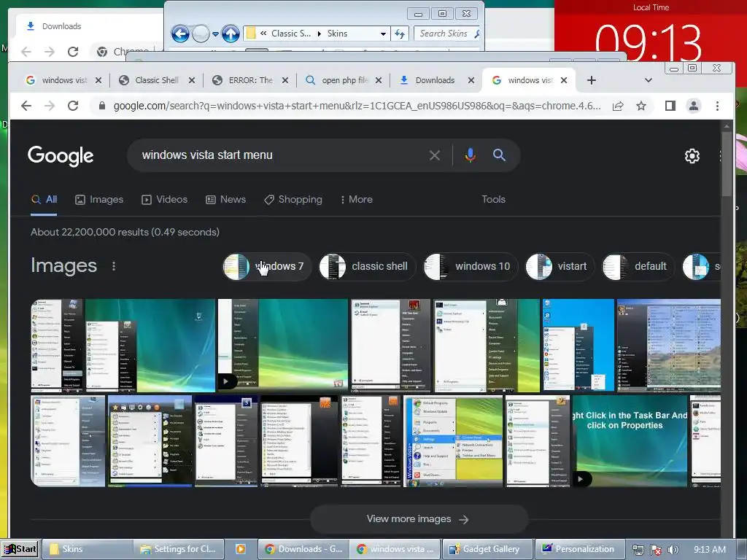Click Explorer window back arrow
Viewport: 747px width, 560px height.
point(180,34)
